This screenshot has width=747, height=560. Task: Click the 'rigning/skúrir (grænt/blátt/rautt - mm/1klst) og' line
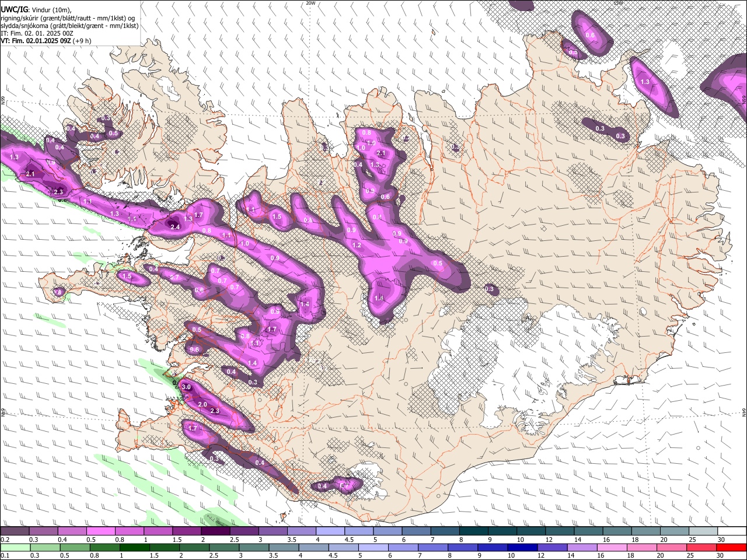pyautogui.click(x=68, y=18)
